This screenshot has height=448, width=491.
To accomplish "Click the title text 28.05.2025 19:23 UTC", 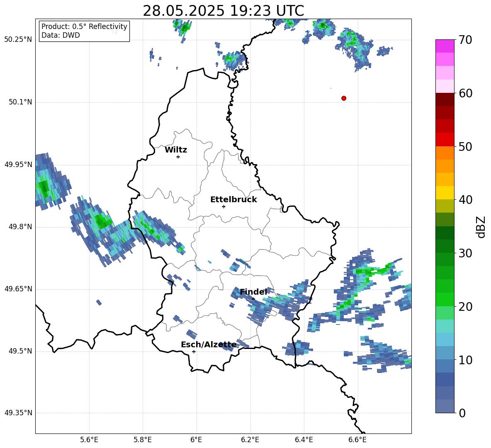I will [223, 11].
